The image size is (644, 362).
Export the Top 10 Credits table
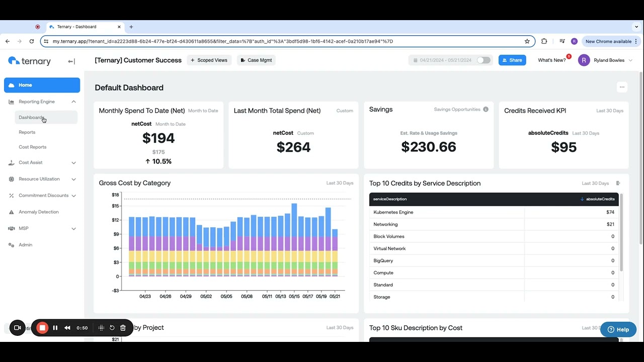tap(618, 183)
